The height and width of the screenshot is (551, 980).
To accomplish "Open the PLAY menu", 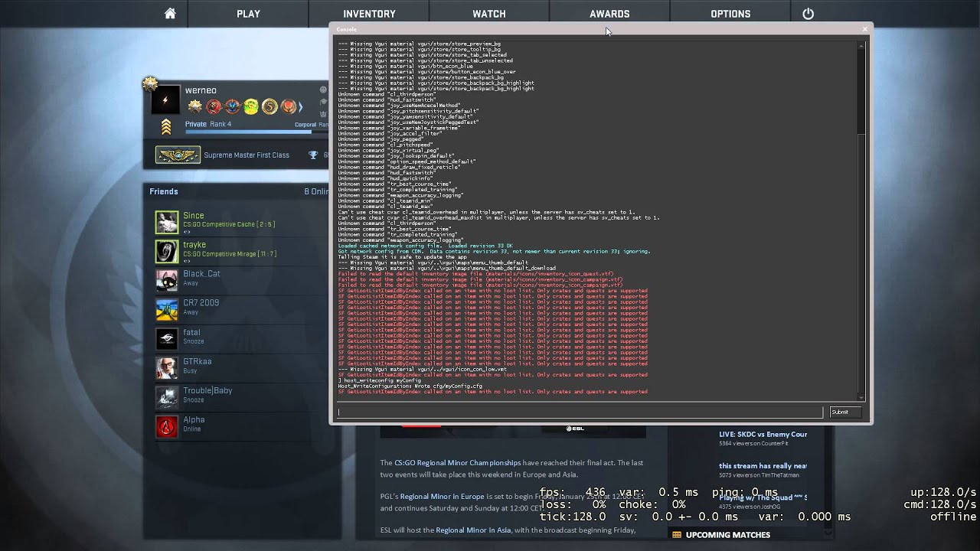I will click(248, 14).
